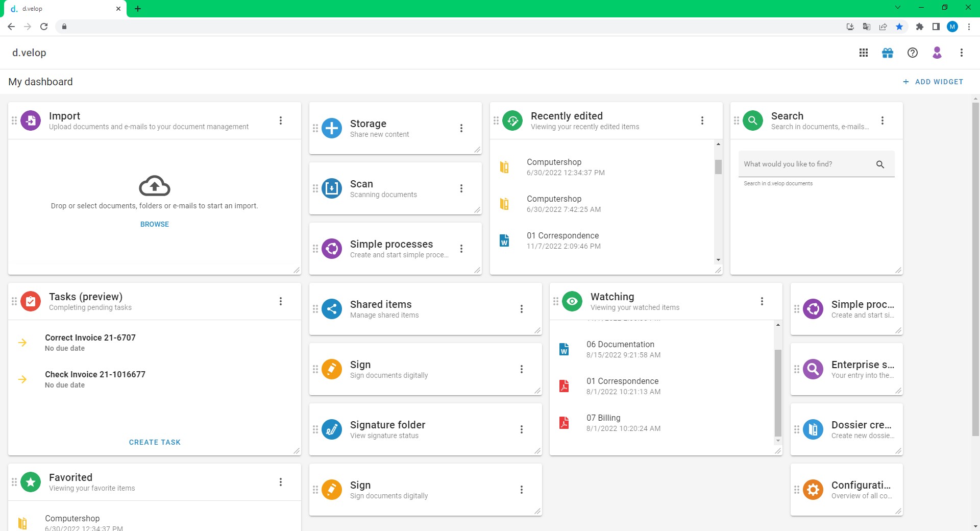
Task: Open the Configuration gear icon
Action: [813, 490]
